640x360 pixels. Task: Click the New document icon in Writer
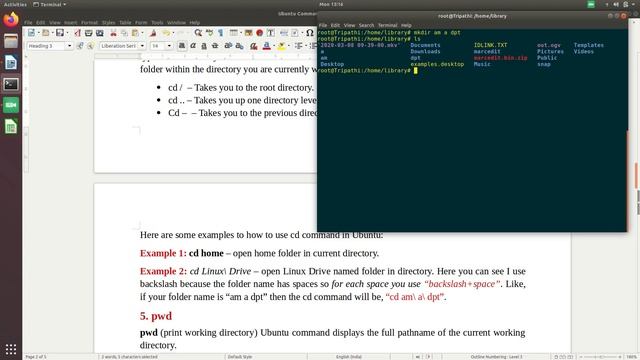[31, 33]
